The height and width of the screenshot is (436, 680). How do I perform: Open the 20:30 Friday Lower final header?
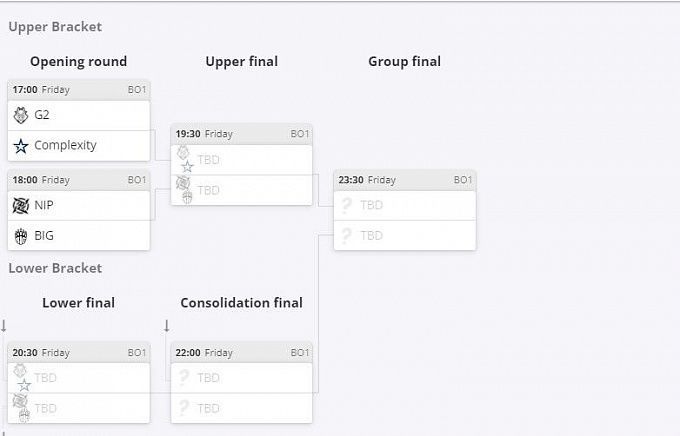[78, 353]
